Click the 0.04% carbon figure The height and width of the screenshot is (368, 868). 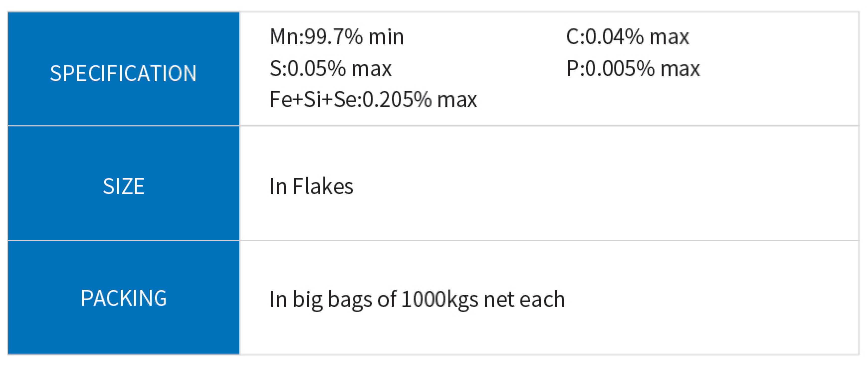tap(614, 37)
